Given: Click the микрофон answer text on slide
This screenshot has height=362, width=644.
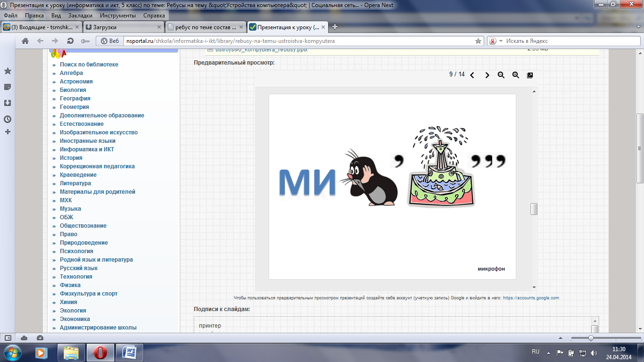Looking at the screenshot, I should (x=491, y=269).
